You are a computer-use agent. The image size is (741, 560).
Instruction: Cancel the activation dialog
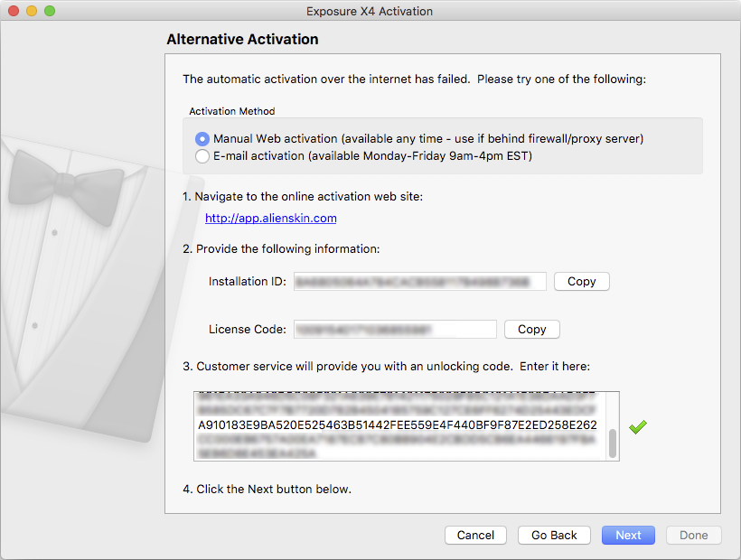(475, 535)
